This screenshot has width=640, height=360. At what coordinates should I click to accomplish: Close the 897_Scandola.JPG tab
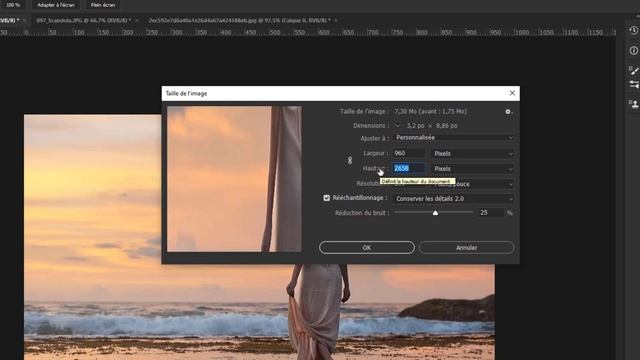pos(137,20)
